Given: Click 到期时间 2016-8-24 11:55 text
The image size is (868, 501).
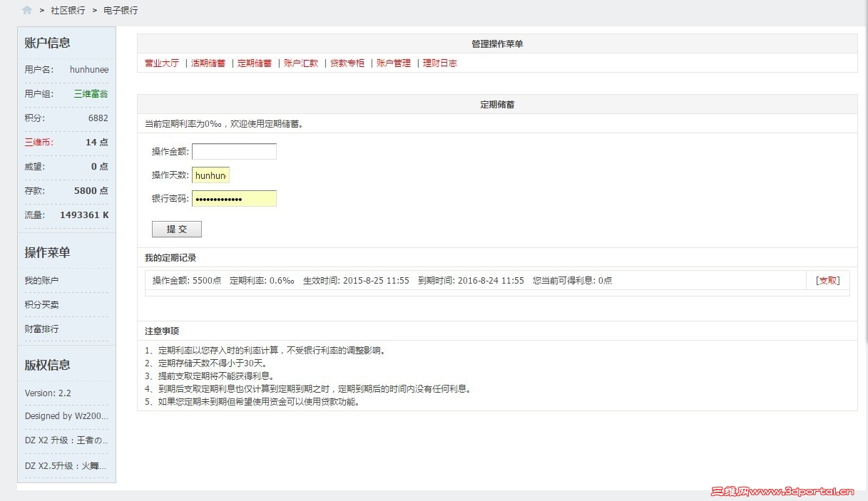Looking at the screenshot, I should [x=471, y=280].
